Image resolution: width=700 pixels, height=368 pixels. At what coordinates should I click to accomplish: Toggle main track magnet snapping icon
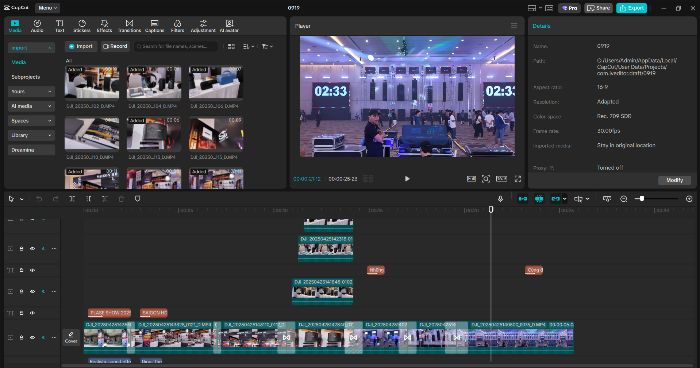(x=522, y=199)
